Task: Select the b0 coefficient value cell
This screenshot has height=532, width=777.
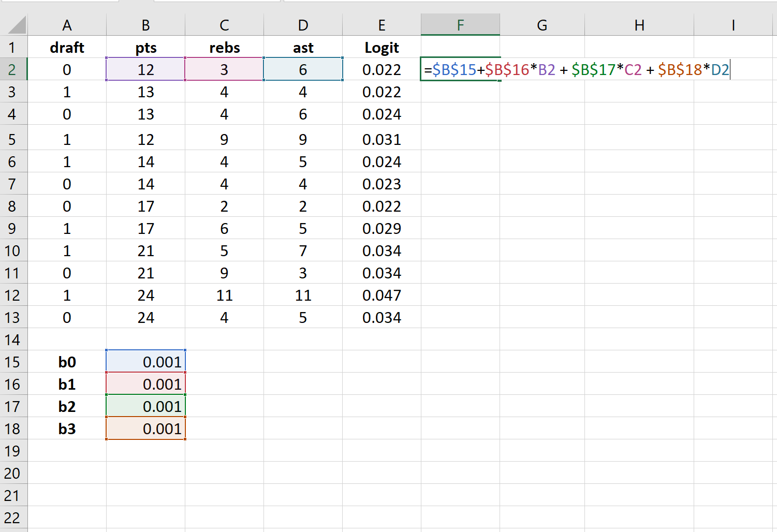Action: (145, 362)
